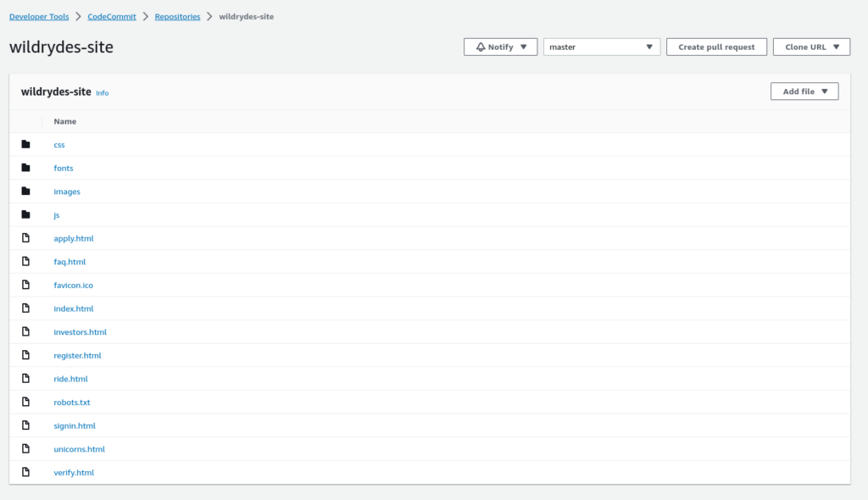The image size is (868, 500).
Task: Click the bell icon on Notify
Action: (x=481, y=47)
